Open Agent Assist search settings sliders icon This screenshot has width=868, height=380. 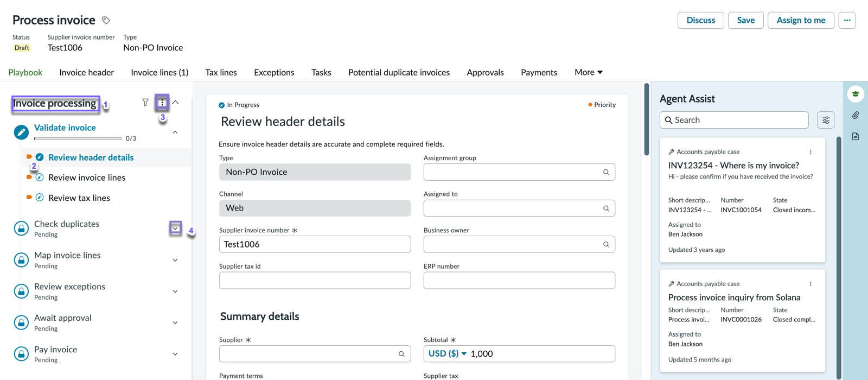click(826, 120)
